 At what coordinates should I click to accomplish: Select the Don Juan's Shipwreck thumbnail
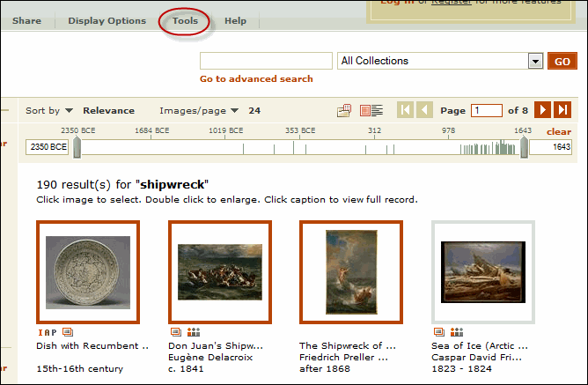[220, 272]
